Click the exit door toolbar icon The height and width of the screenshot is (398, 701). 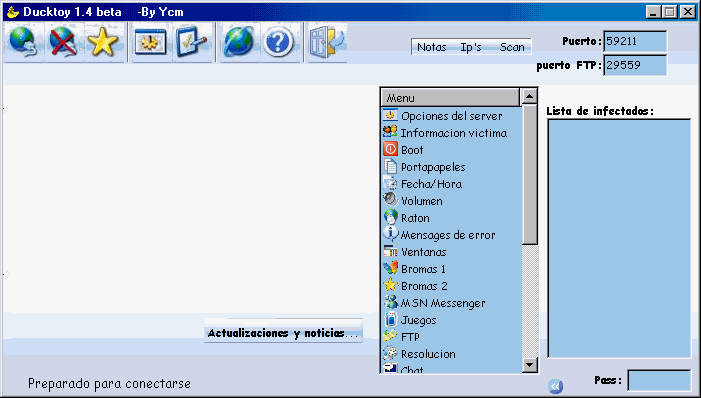327,42
